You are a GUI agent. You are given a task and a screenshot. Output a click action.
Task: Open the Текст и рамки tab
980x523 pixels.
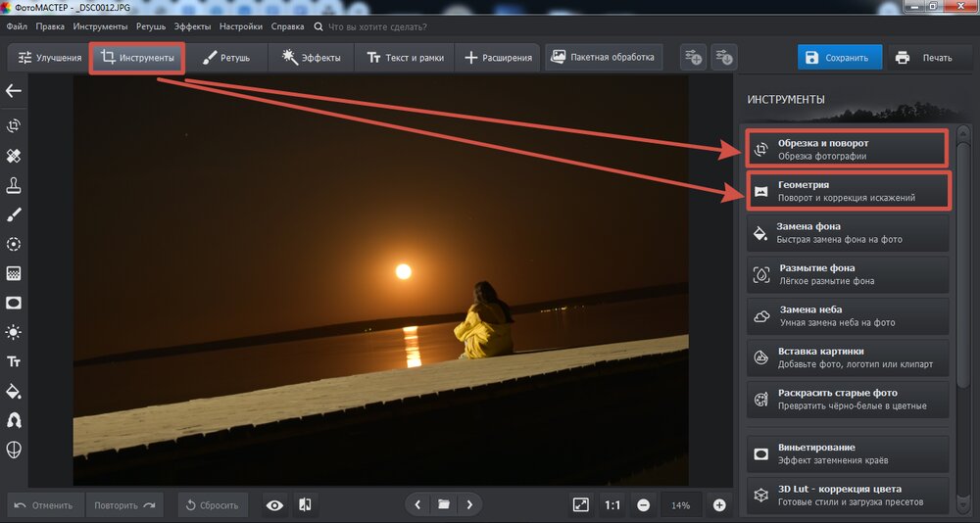[405, 58]
